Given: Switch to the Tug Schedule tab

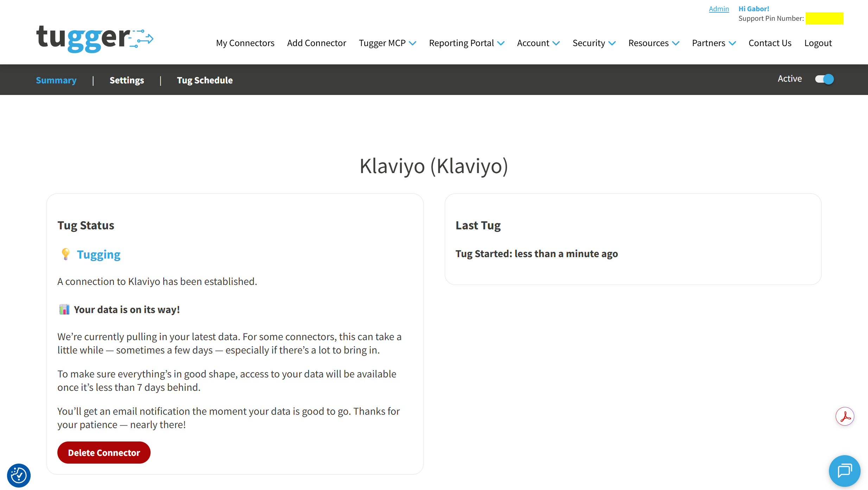Looking at the screenshot, I should point(205,80).
